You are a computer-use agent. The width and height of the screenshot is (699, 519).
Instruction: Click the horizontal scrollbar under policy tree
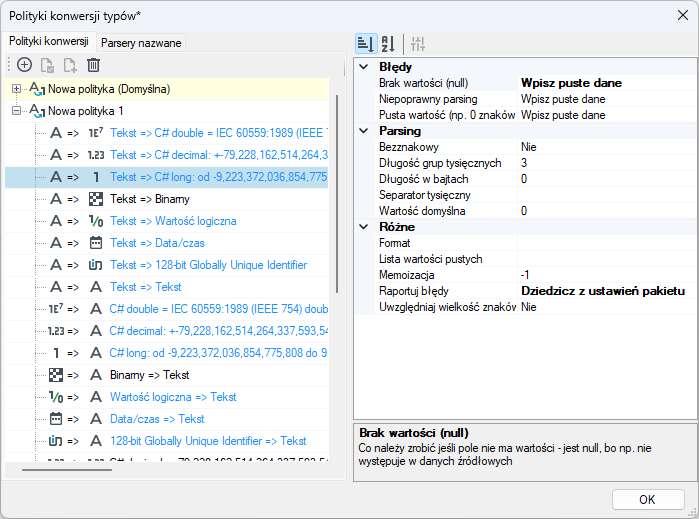[67, 470]
